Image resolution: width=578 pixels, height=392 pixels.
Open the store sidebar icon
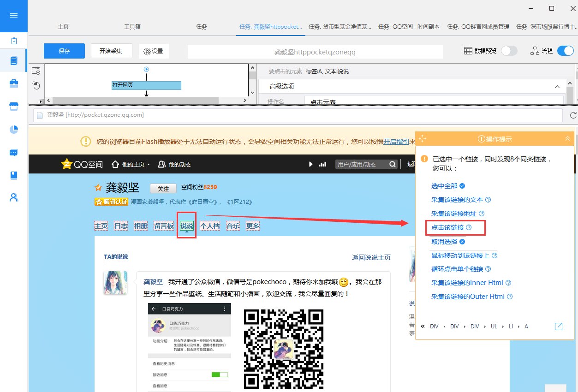(14, 107)
